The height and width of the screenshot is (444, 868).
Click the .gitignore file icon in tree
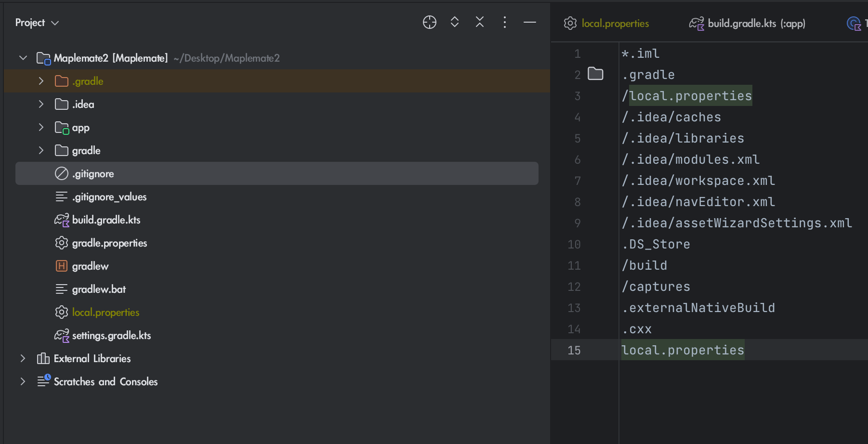pyautogui.click(x=62, y=173)
